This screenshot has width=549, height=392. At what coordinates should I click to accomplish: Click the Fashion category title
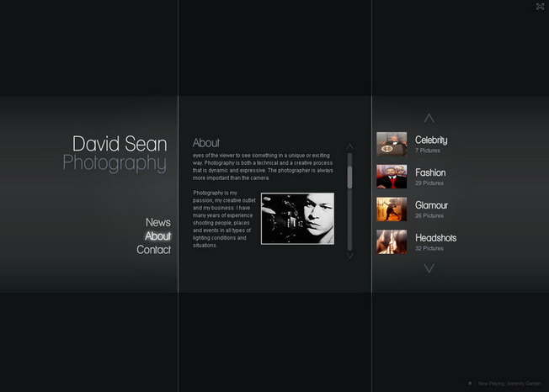coord(430,172)
